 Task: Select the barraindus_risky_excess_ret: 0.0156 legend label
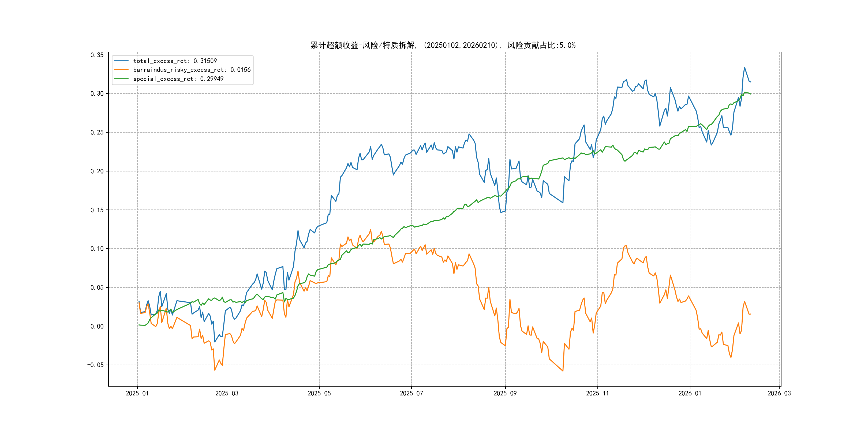click(x=192, y=70)
